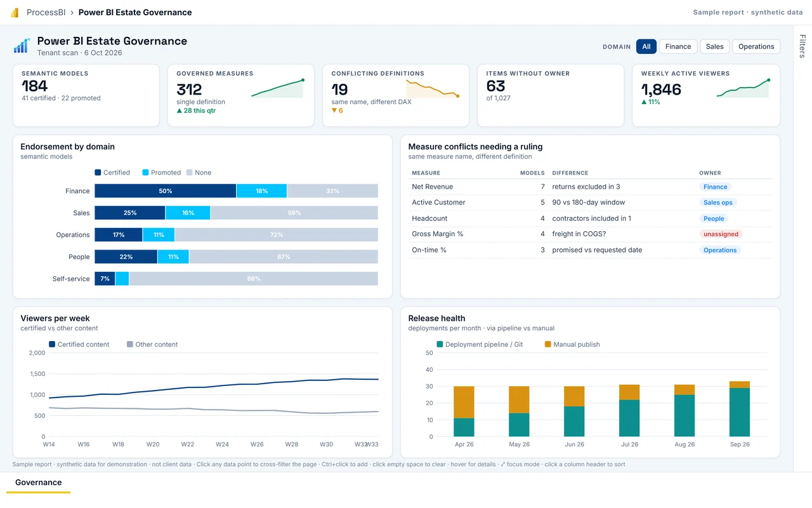Viewport: 812px width, 508px height.
Task: Click the 11% growth indicator on viewers card
Action: [650, 102]
